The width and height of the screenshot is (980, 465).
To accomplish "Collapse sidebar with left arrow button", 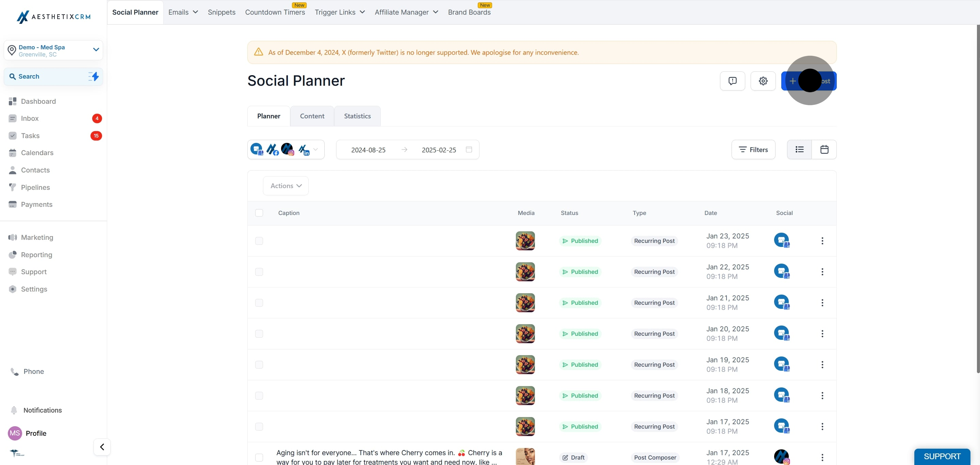I will 102,447.
